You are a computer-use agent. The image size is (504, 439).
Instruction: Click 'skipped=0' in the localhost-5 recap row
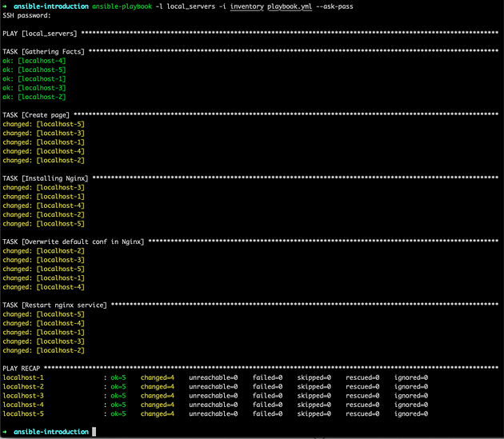[x=314, y=413]
